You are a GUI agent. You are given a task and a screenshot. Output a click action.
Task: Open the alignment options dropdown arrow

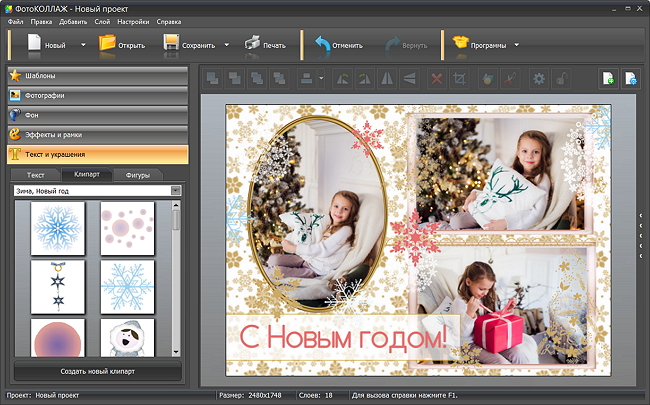(321, 78)
